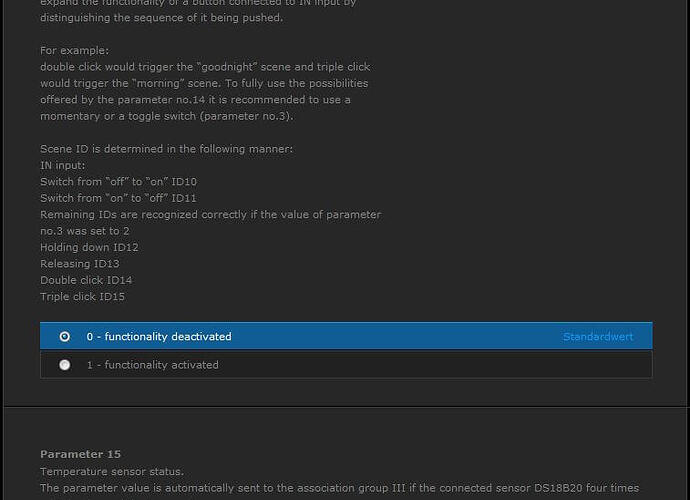Image resolution: width=690 pixels, height=500 pixels.
Task: Click the 'IN input:' line
Action: tap(62, 165)
